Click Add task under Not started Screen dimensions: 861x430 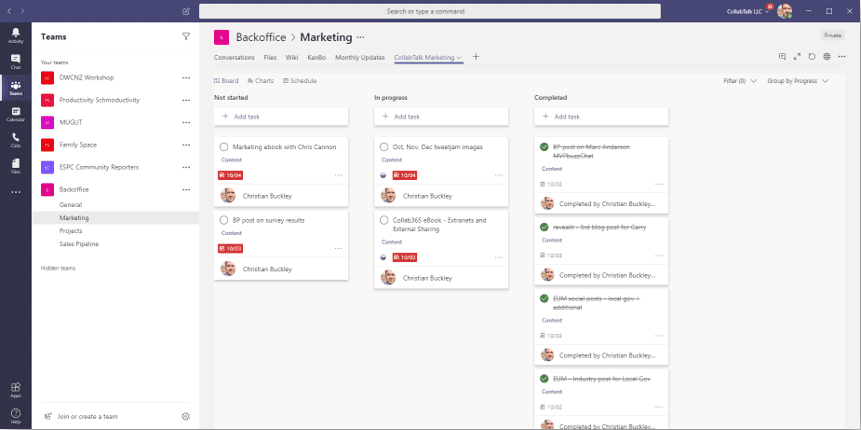[281, 116]
